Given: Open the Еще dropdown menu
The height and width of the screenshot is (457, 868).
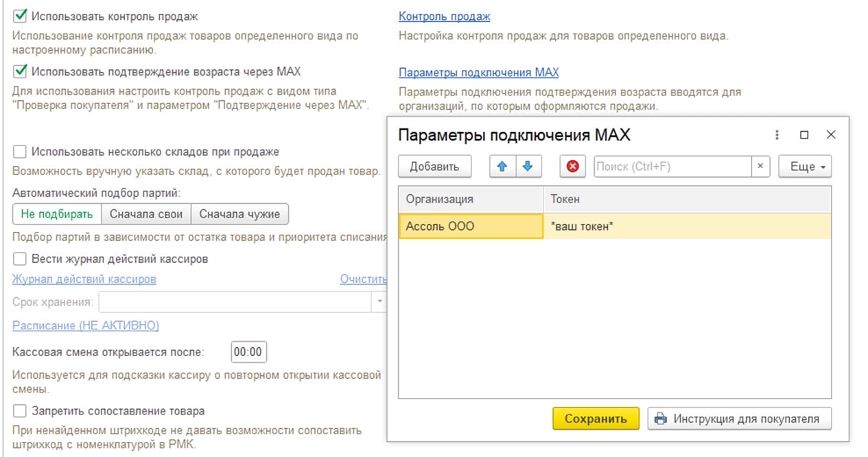Looking at the screenshot, I should [804, 166].
